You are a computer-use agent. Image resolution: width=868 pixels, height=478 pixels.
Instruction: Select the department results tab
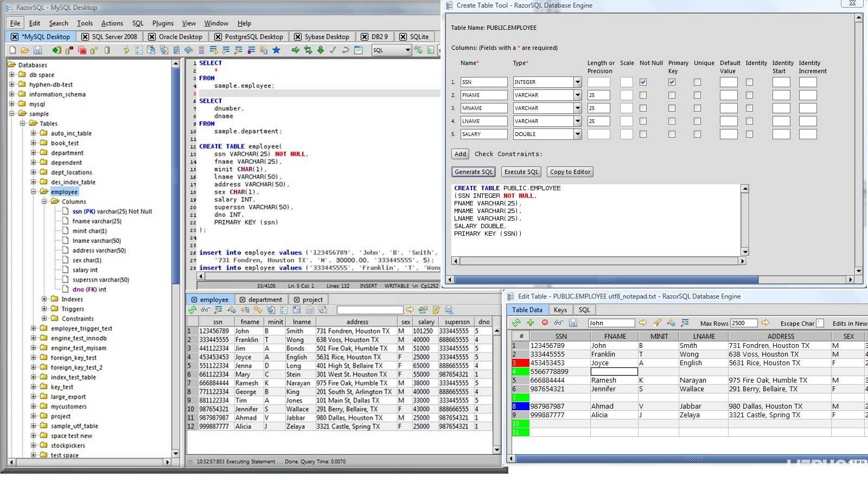260,300
